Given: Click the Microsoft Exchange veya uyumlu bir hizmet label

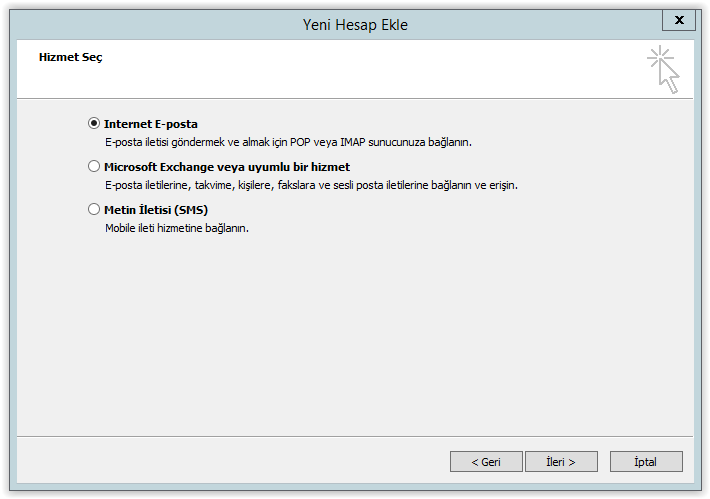Looking at the screenshot, I should click(227, 167).
